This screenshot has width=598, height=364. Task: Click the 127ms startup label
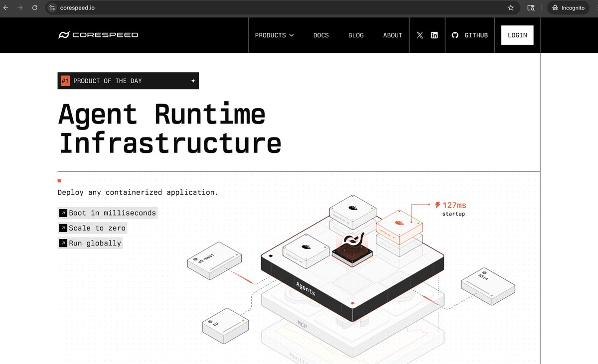(x=450, y=209)
